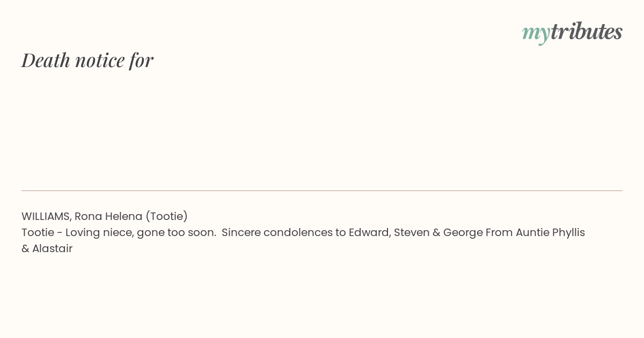Click the grey "tributes" part of the logo
Image resolution: width=644 pixels, height=338 pixels.
tap(586, 32)
